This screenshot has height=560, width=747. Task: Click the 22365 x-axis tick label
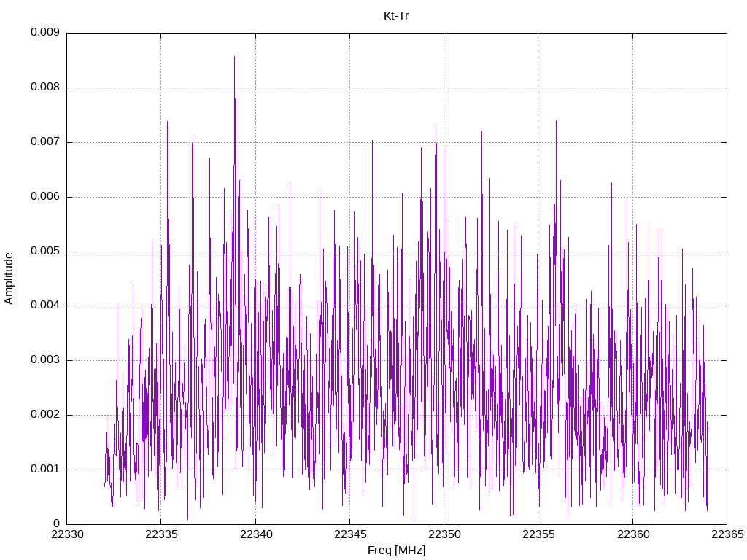click(x=727, y=534)
